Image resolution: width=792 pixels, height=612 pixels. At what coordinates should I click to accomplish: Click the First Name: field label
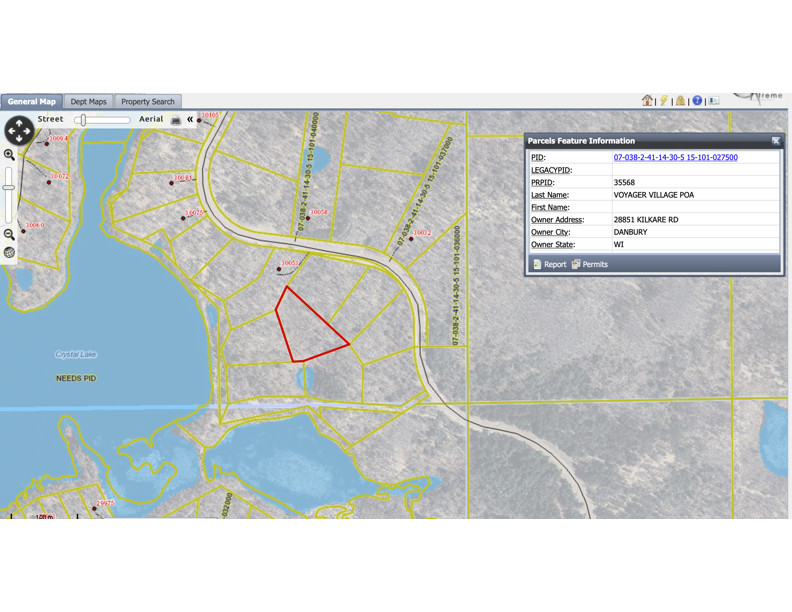(550, 207)
